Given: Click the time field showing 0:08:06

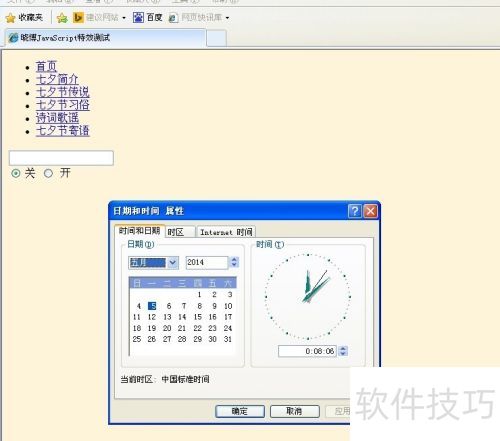Looking at the screenshot, I should click(307, 351).
